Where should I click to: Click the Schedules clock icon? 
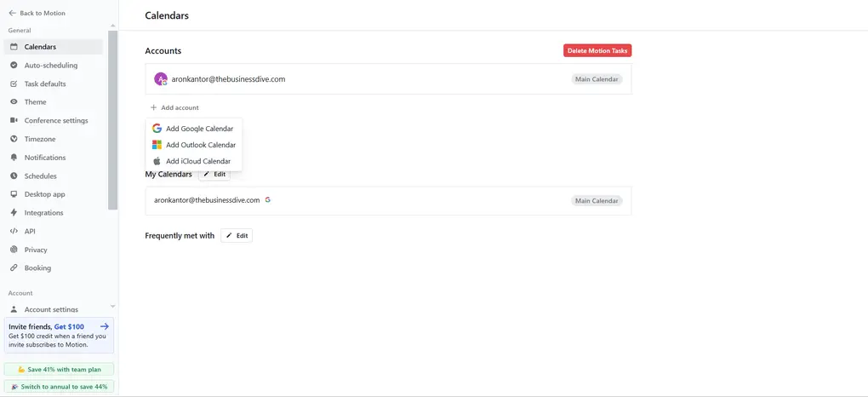pos(14,175)
